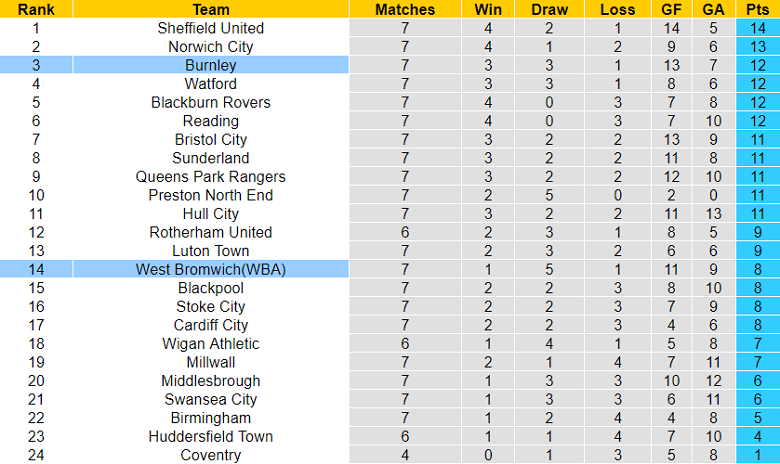Click the GF column header
Screen dimensions: 780x464
pos(672,9)
